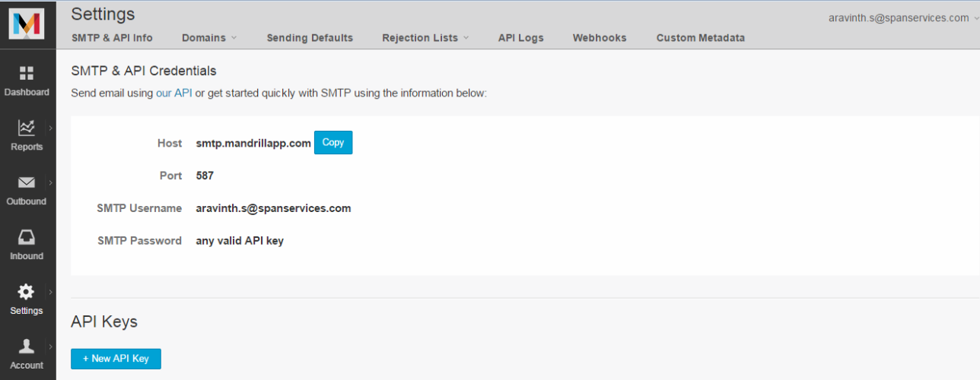Image resolution: width=980 pixels, height=380 pixels.
Task: Select the 'any valid API key' text
Action: click(240, 241)
